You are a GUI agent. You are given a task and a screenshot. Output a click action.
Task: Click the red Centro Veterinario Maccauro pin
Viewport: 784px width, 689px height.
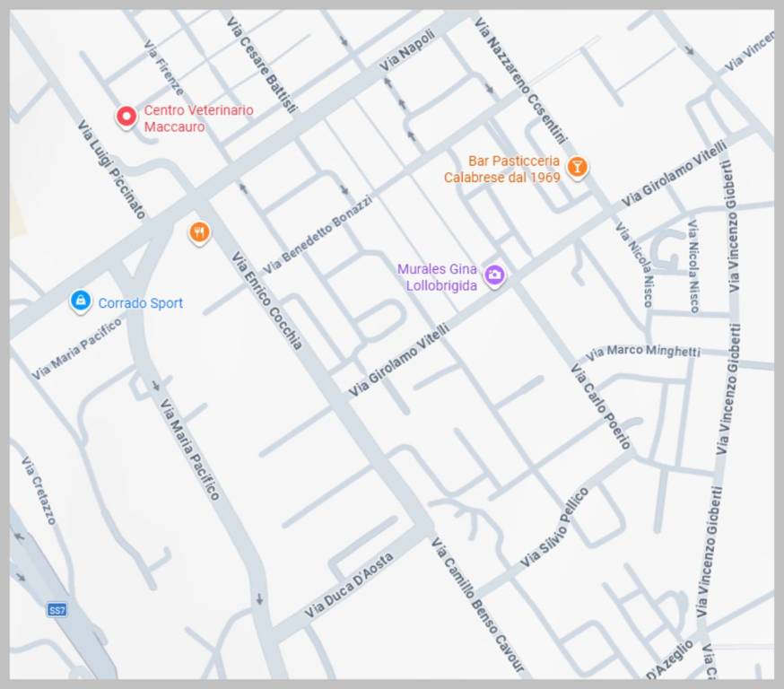pyautogui.click(x=126, y=116)
